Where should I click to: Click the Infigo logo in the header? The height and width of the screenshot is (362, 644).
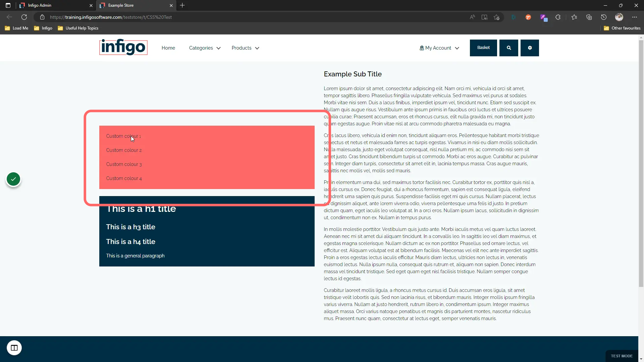123,47
